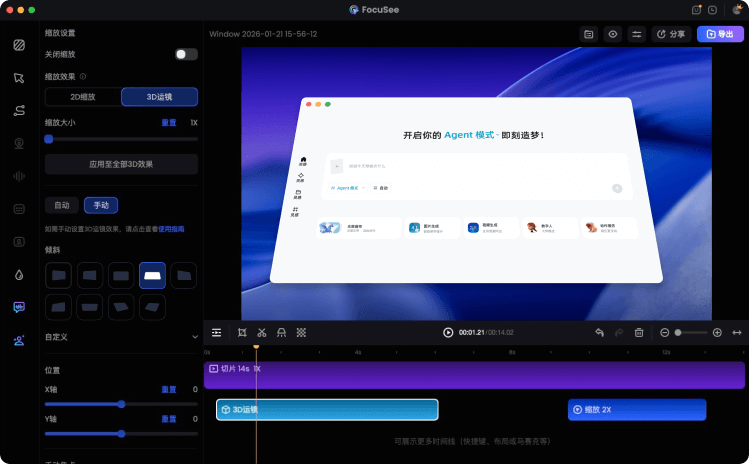Select the crop tool in timeline toolbar
This screenshot has height=464, width=749.
pyautogui.click(x=242, y=333)
